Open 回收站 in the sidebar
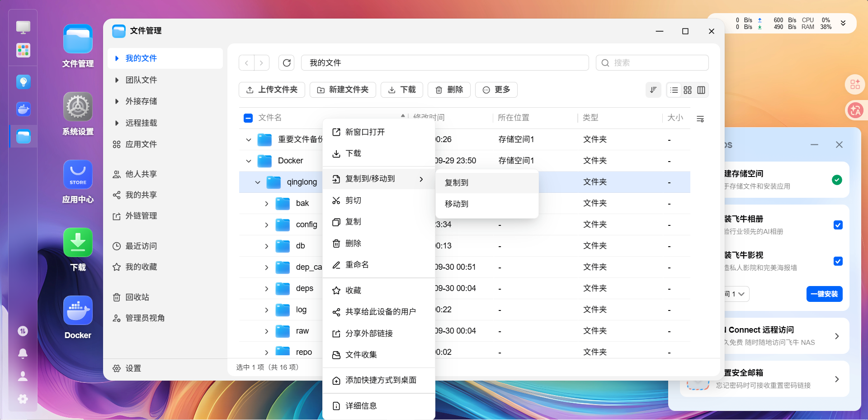 click(165, 297)
